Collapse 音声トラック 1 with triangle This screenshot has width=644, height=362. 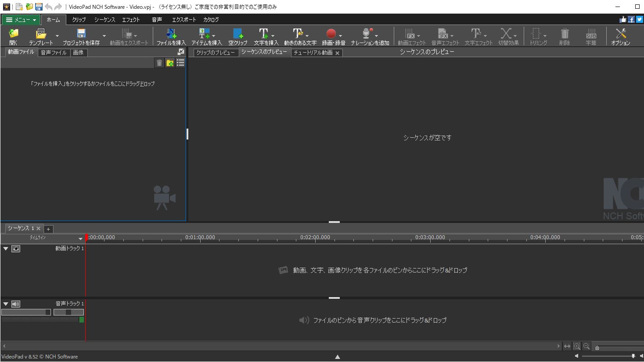click(6, 304)
